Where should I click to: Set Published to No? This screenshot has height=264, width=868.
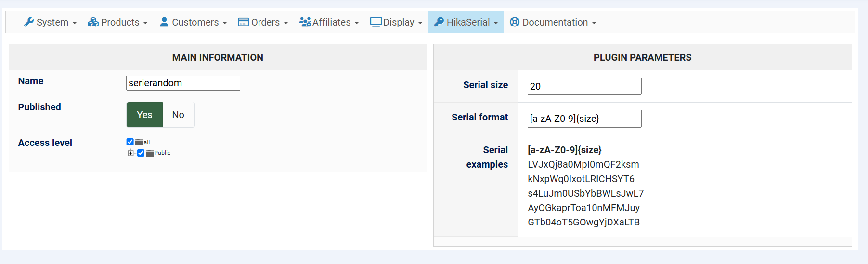(178, 115)
